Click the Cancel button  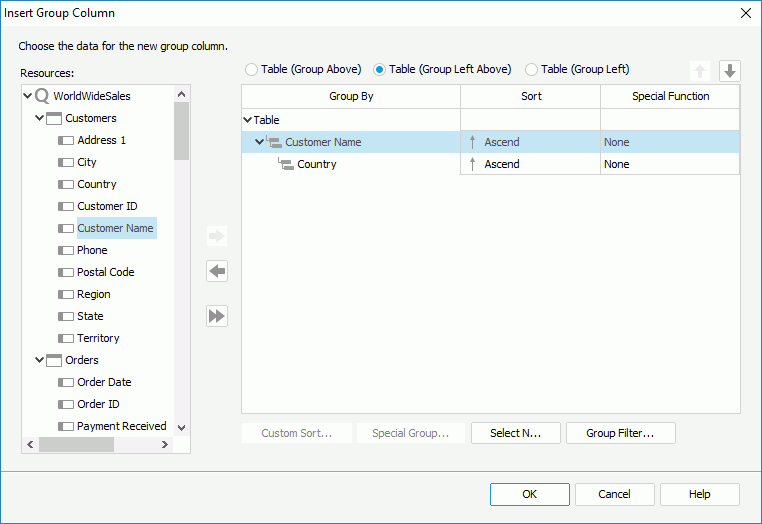coord(615,494)
